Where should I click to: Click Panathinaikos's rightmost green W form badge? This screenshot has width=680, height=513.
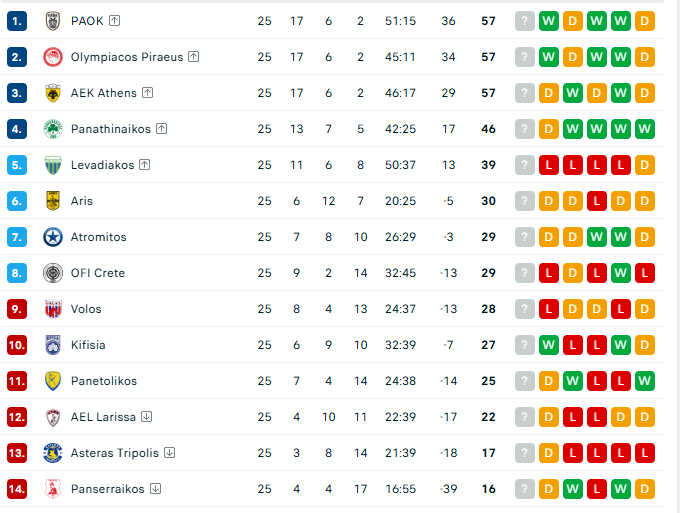(645, 129)
